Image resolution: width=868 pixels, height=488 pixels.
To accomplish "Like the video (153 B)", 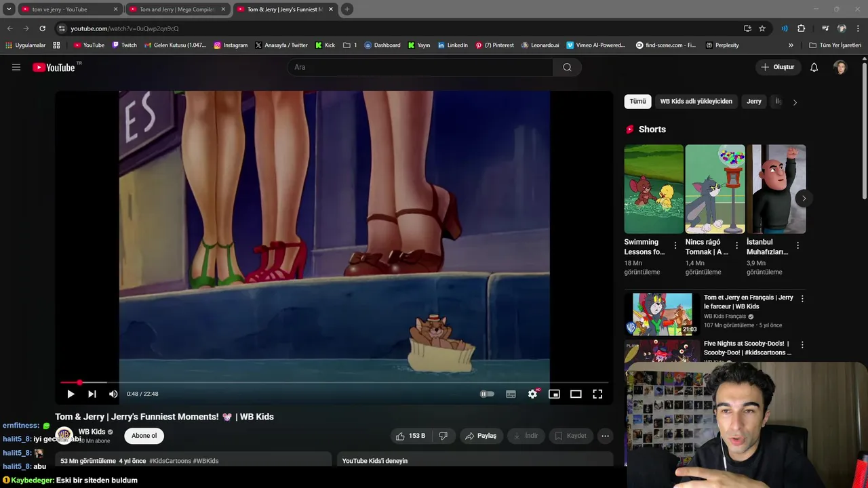I will [410, 436].
